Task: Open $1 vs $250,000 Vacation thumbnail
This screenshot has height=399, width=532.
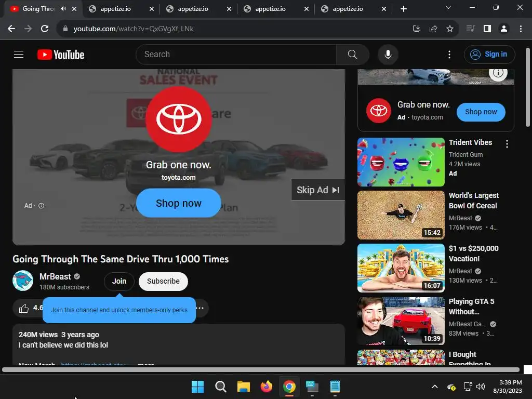Action: point(401,268)
